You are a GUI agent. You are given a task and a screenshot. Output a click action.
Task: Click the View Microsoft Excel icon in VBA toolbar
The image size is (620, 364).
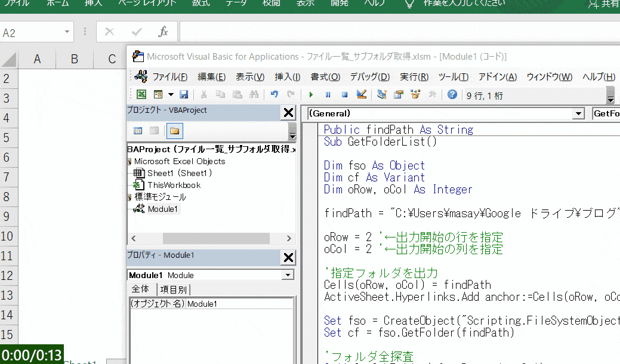[141, 94]
